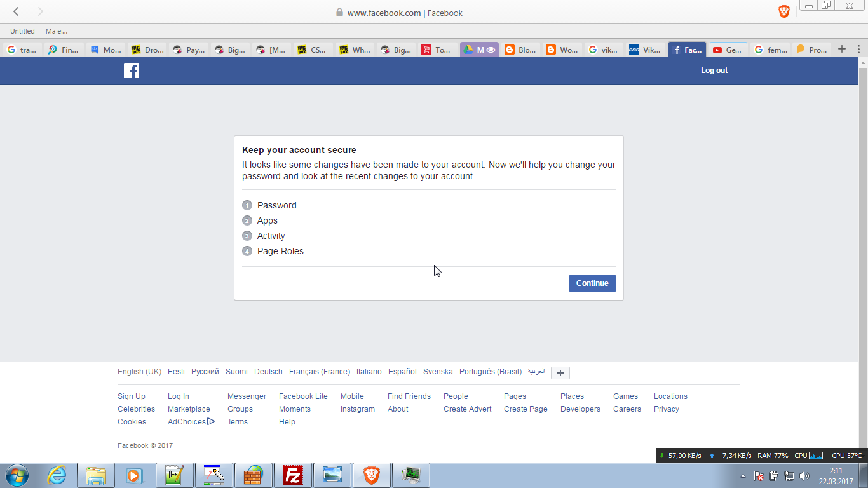Screen dimensions: 868x488
Task: Open the Windows Start menu
Action: click(17, 475)
